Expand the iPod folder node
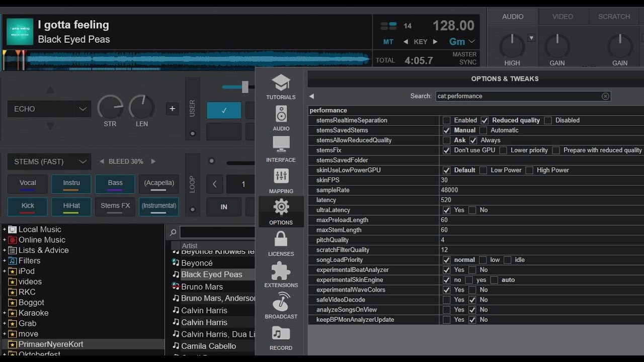 (5, 271)
